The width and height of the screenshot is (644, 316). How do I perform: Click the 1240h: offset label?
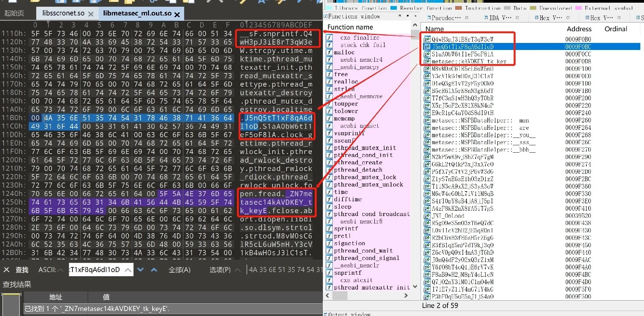coord(14,194)
